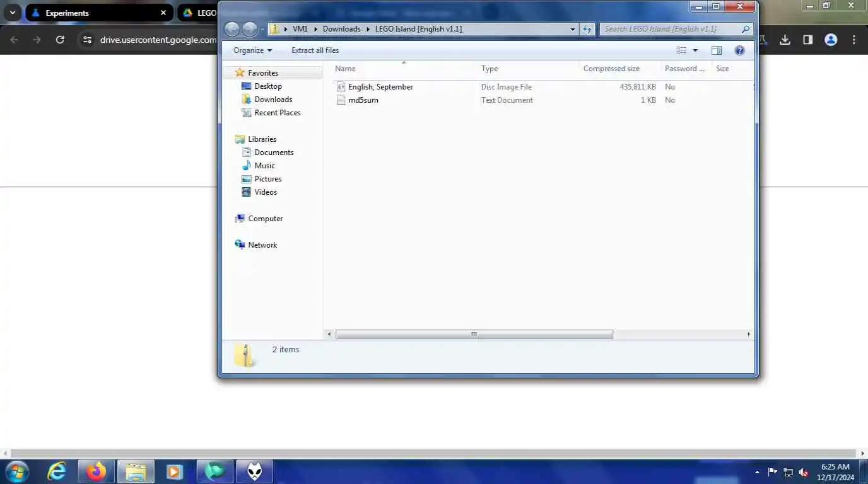
Task: Open Music library
Action: point(264,166)
